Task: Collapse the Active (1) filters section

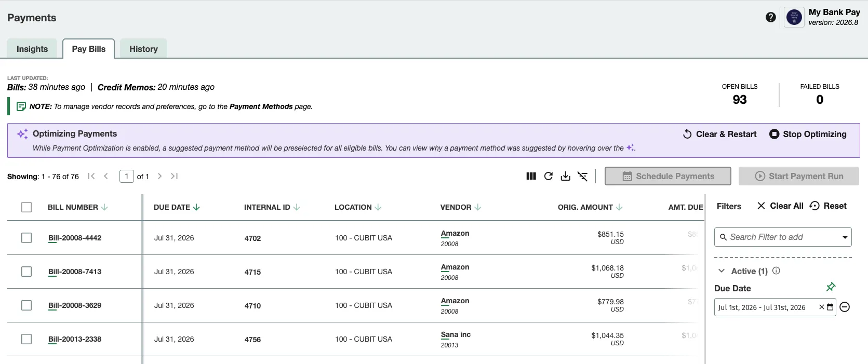Action: (722, 271)
